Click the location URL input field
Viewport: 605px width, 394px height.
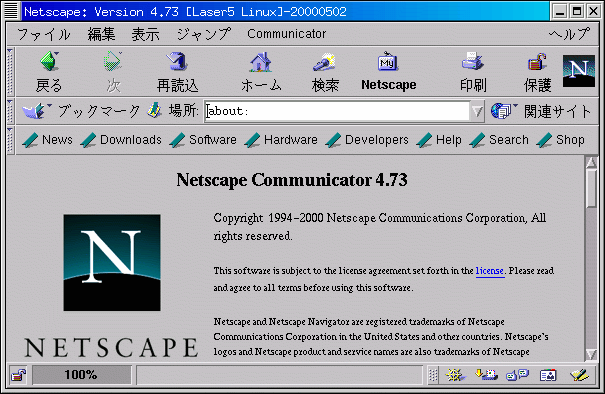click(337, 112)
